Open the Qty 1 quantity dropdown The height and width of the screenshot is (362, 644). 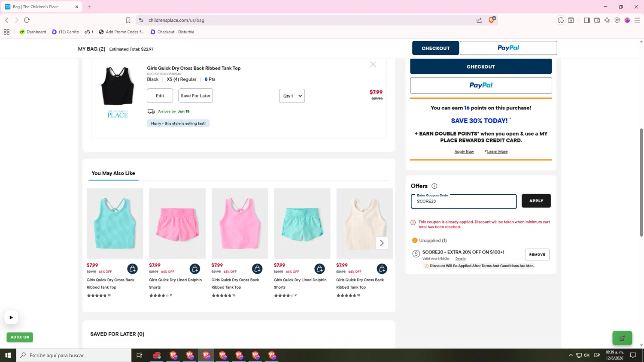[292, 96]
